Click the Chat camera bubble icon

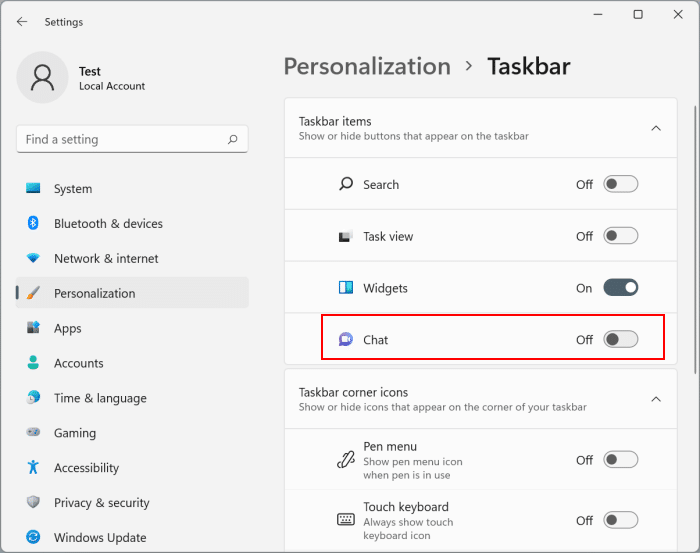tap(346, 340)
